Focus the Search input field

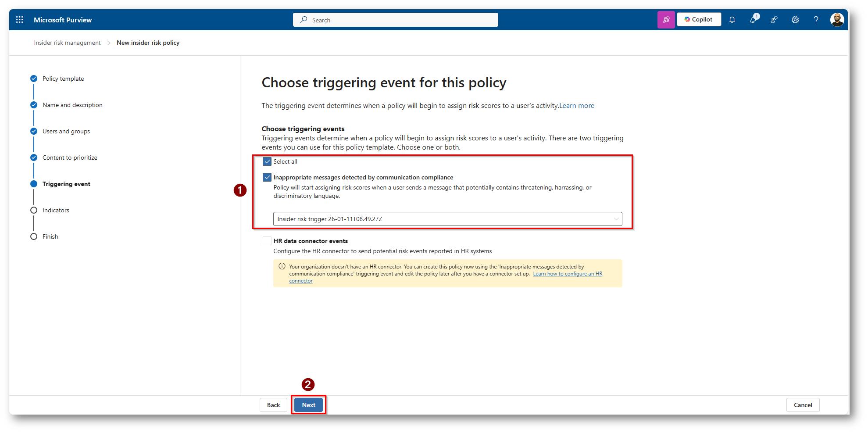396,20
